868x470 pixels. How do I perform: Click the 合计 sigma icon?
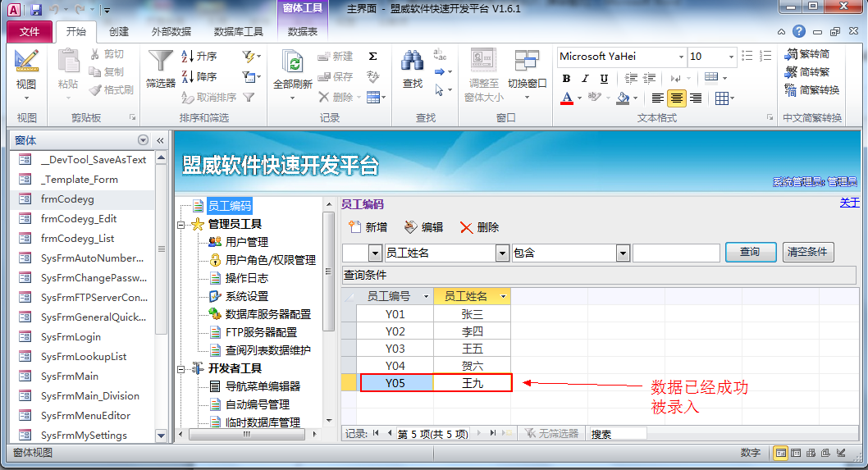(373, 56)
